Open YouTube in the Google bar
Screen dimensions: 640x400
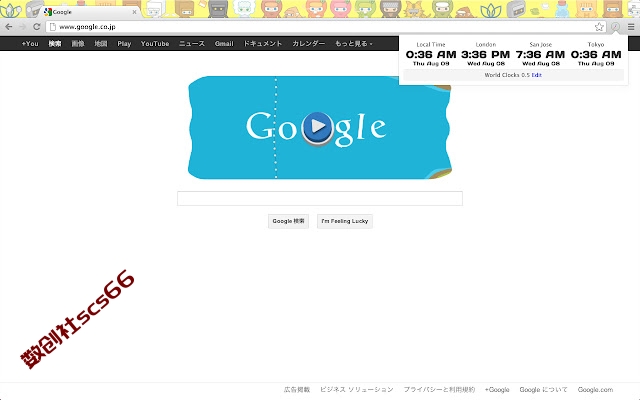point(155,44)
